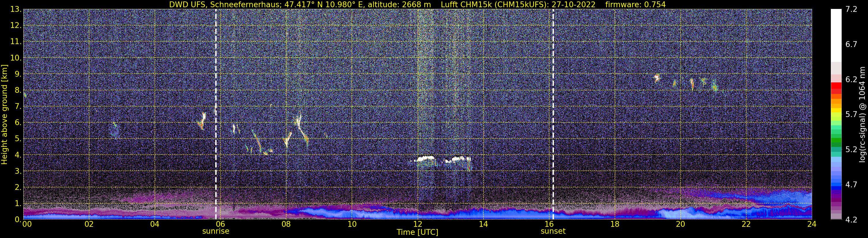Click the date '27-10-2022' in the title
Image resolution: width=868 pixels, height=238 pixels.
click(574, 4)
